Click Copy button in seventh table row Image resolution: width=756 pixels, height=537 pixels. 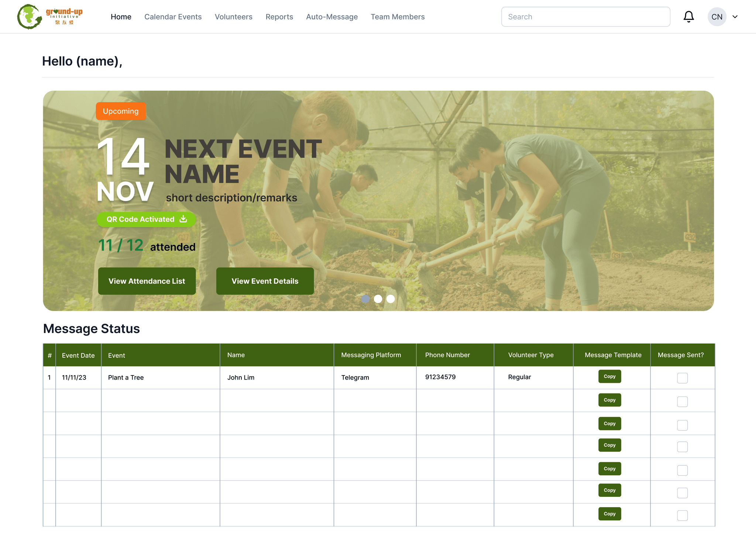(609, 514)
